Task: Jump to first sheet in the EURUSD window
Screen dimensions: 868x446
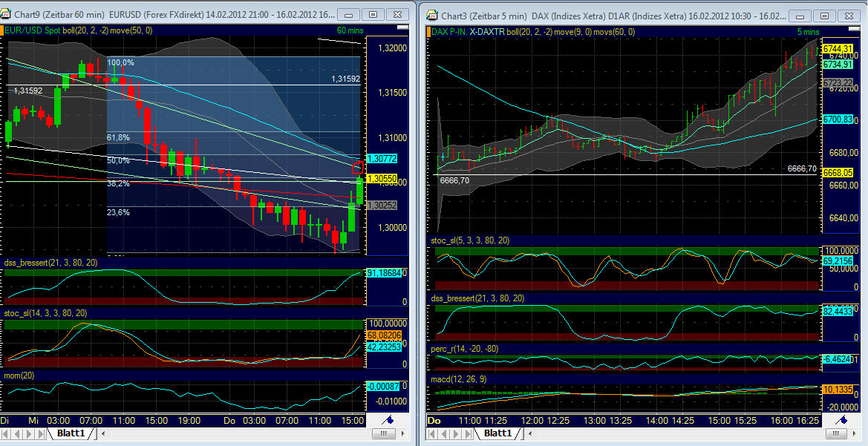Action: [x=6, y=433]
